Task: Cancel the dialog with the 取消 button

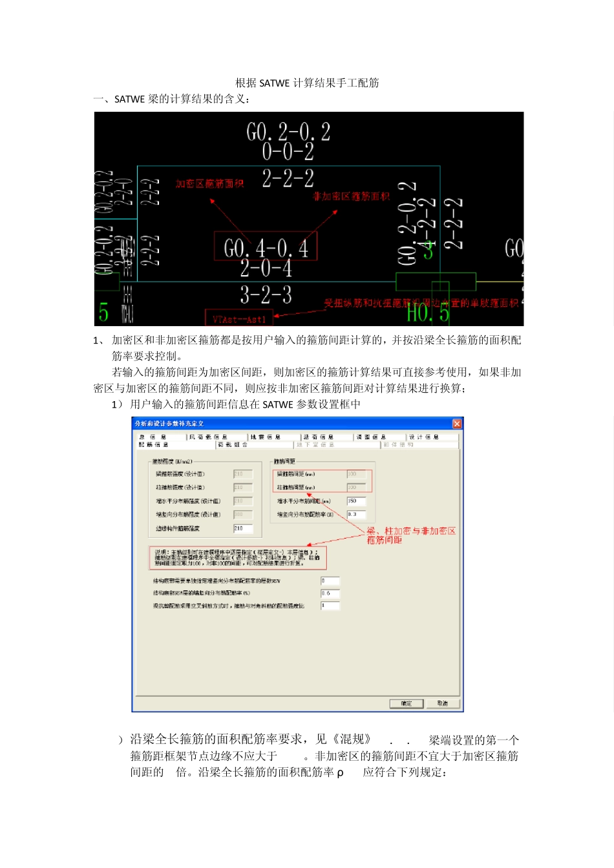Action: coord(443,703)
